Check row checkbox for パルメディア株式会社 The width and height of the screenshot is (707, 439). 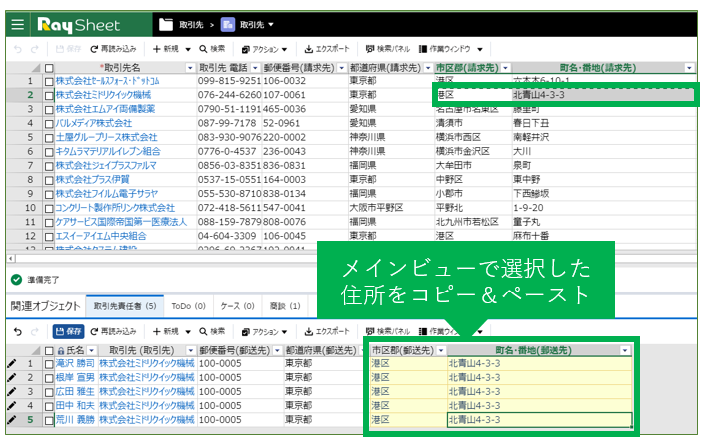tap(49, 123)
